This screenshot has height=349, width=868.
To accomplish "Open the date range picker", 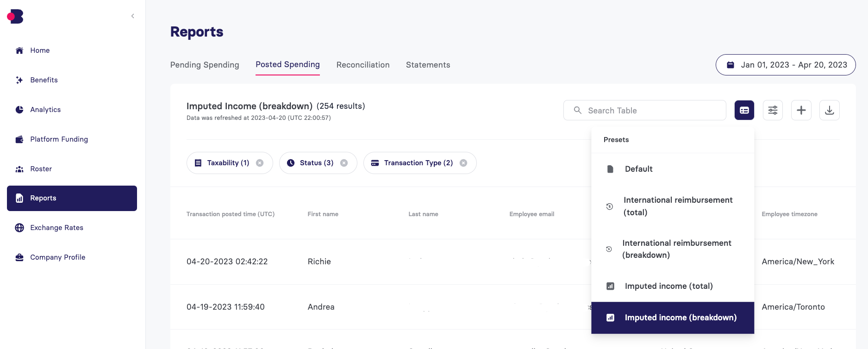I will (786, 65).
